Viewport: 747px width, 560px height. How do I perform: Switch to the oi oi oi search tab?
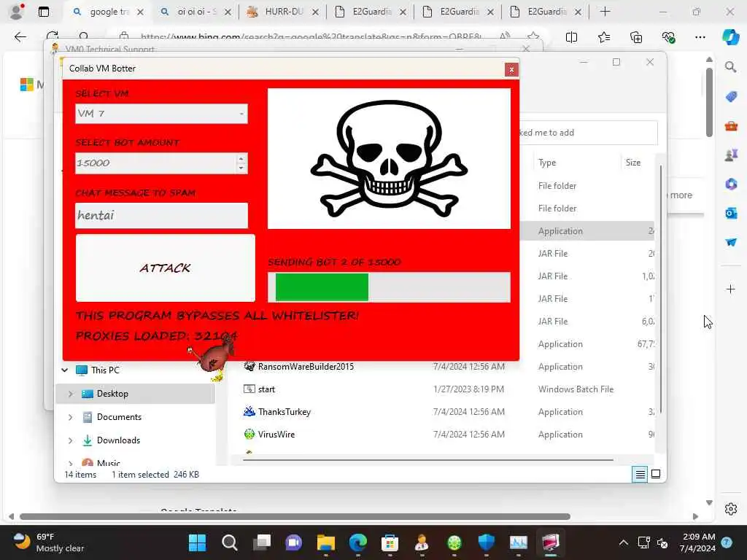196,12
